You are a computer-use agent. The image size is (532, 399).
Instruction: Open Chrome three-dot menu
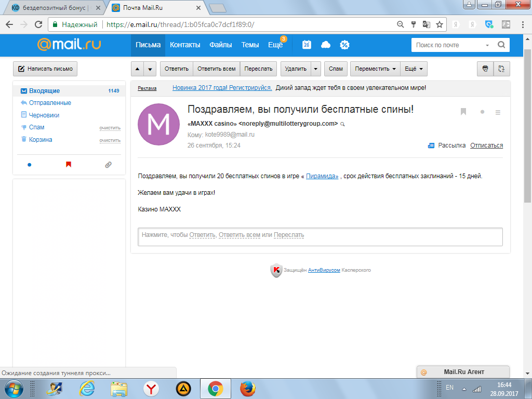[523, 24]
